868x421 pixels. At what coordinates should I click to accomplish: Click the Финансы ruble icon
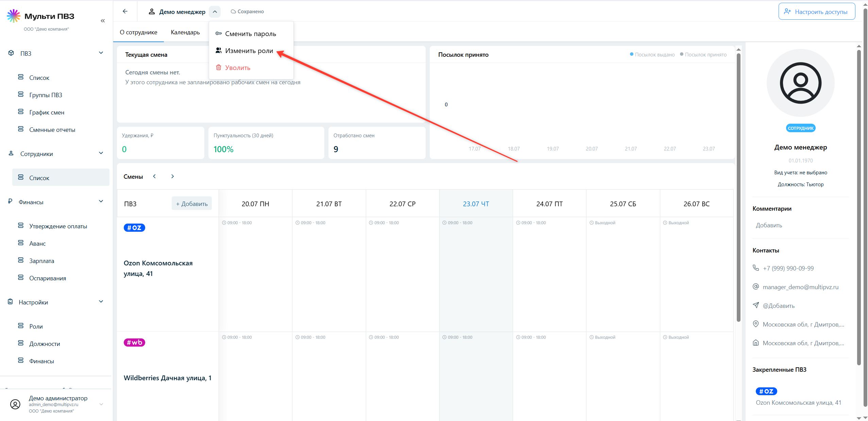pos(10,202)
